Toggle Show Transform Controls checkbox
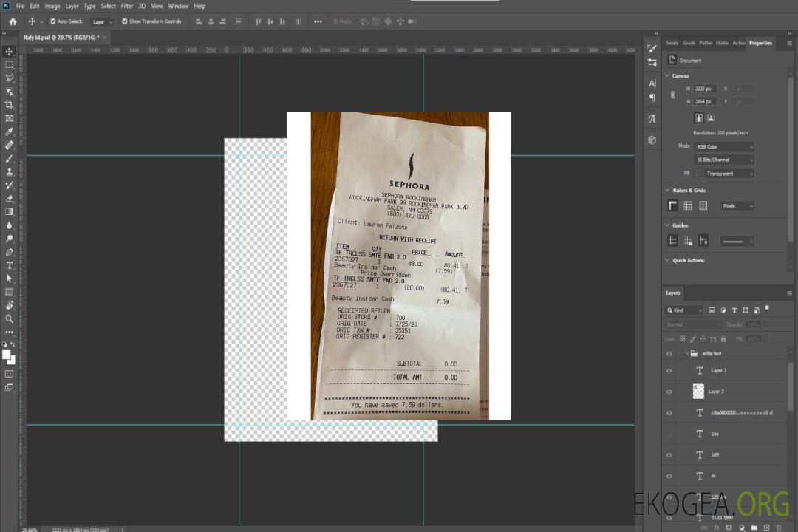The width and height of the screenshot is (798, 532). [x=125, y=21]
